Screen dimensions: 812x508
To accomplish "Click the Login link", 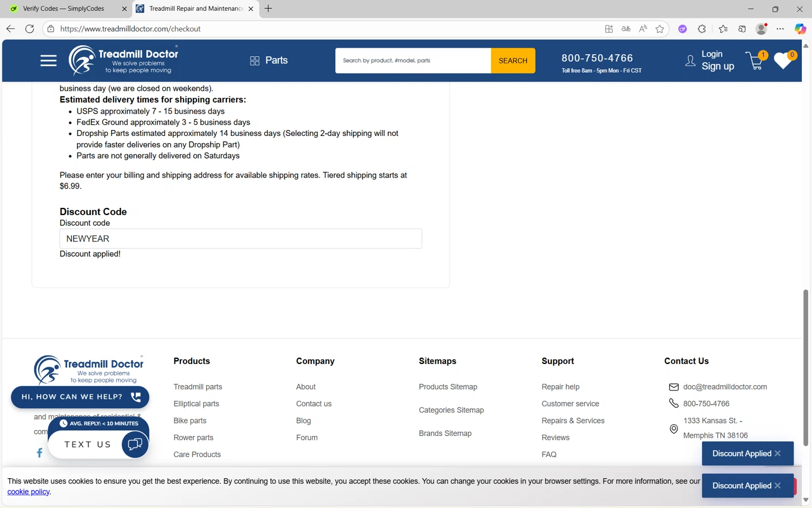I will pos(712,54).
